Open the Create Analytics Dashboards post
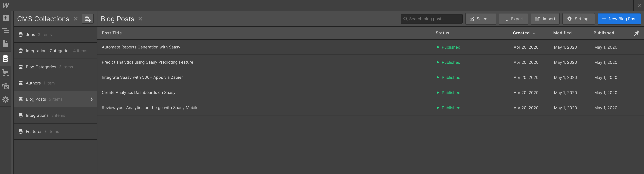 [x=139, y=93]
